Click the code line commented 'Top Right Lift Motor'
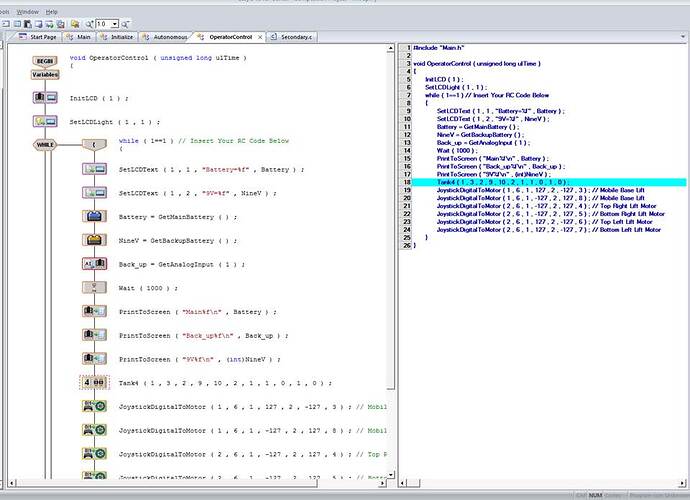690x500 pixels. coord(546,206)
